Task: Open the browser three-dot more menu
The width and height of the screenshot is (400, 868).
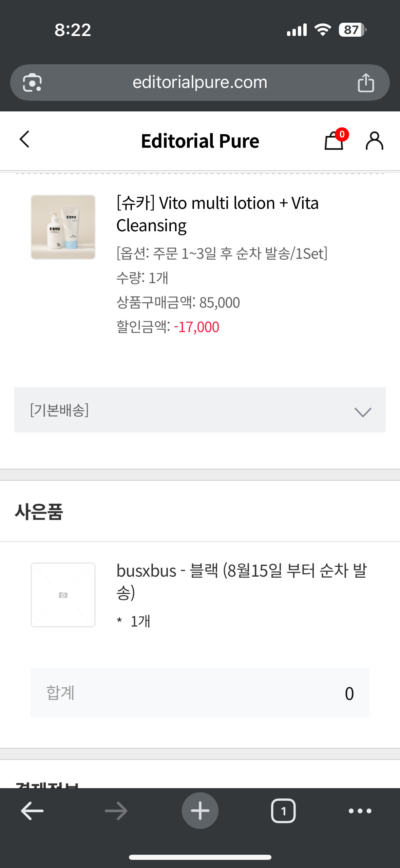Action: tap(360, 811)
